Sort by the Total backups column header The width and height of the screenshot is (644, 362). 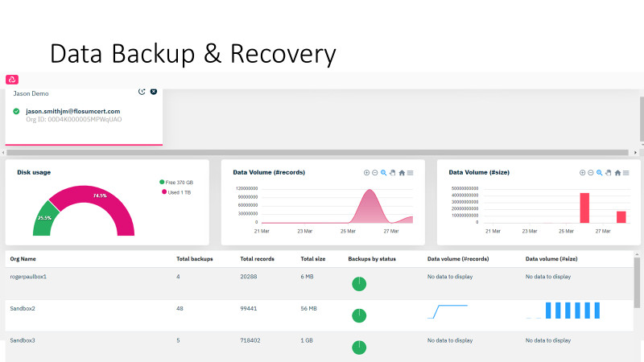click(x=195, y=259)
